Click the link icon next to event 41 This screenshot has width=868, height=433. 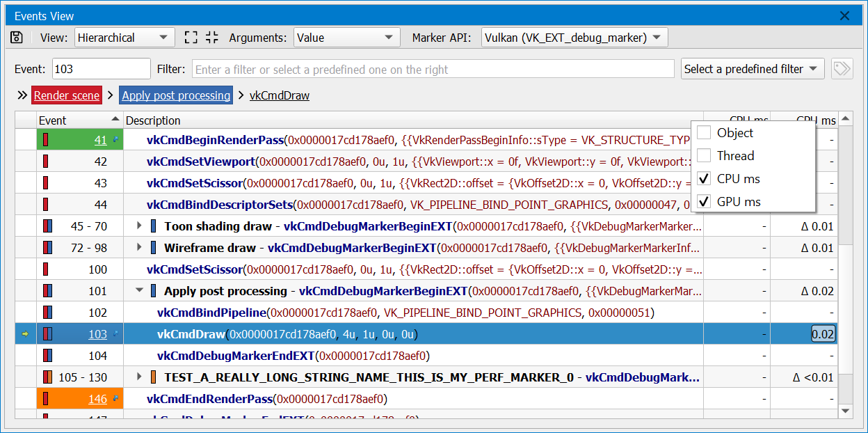(115, 140)
